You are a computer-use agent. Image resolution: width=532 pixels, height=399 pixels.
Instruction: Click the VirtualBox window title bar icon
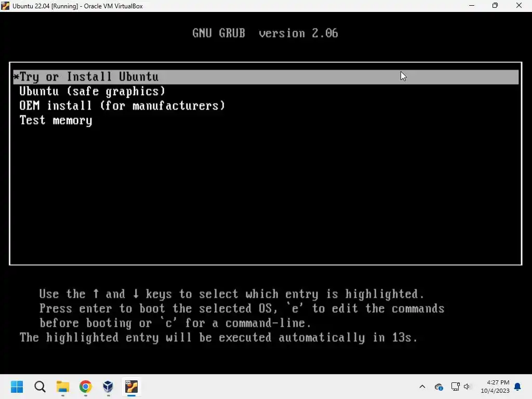pyautogui.click(x=5, y=6)
